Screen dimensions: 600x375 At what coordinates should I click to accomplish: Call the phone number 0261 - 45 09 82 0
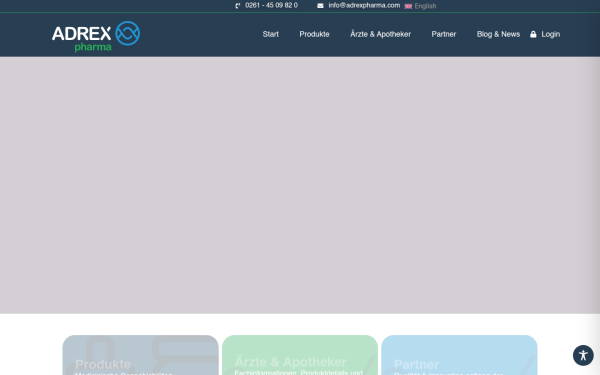(x=271, y=5)
